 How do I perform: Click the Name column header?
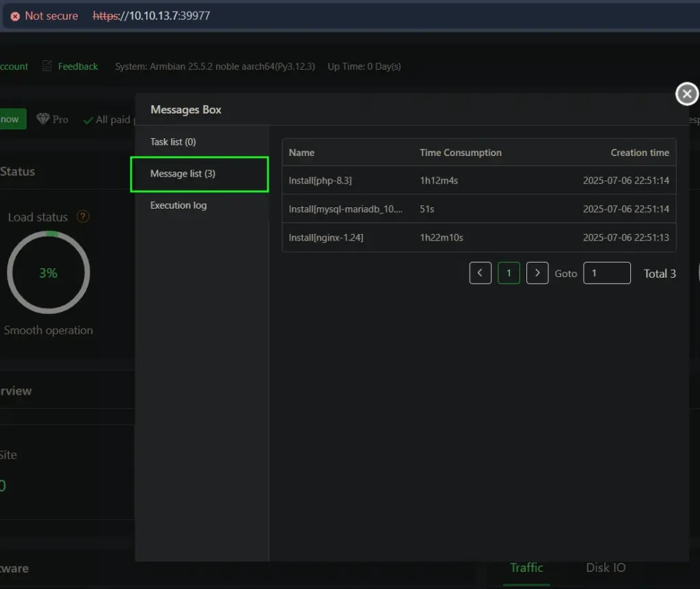301,153
